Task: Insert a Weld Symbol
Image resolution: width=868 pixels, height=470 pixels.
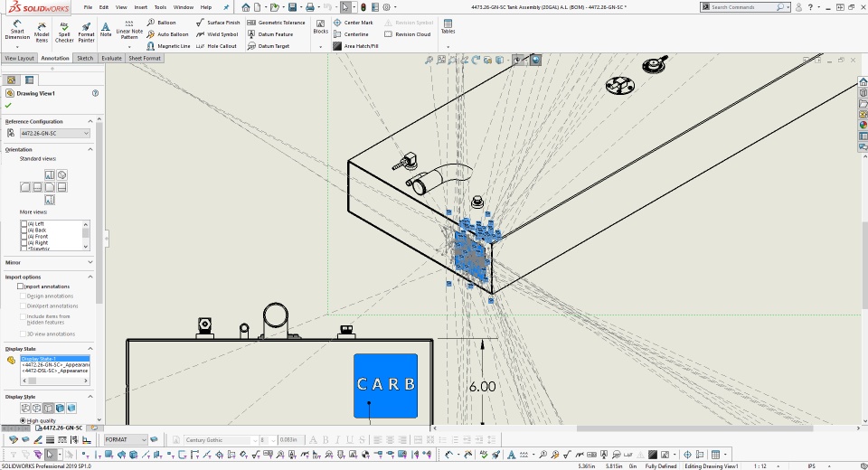Action: click(217, 34)
